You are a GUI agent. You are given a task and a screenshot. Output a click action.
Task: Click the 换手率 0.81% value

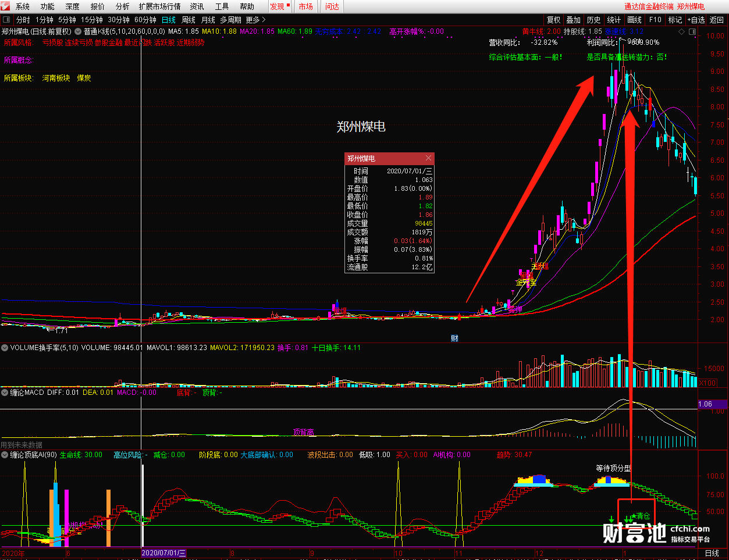[424, 258]
